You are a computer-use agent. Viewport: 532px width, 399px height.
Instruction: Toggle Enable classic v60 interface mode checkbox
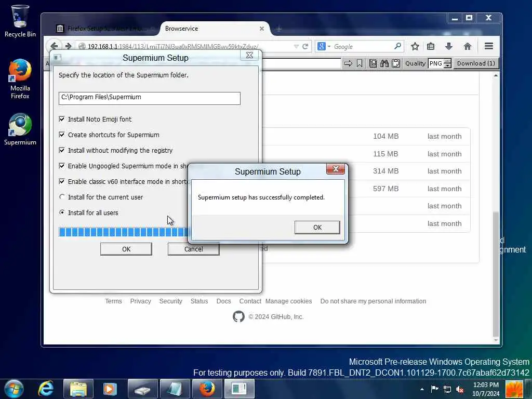pos(62,181)
